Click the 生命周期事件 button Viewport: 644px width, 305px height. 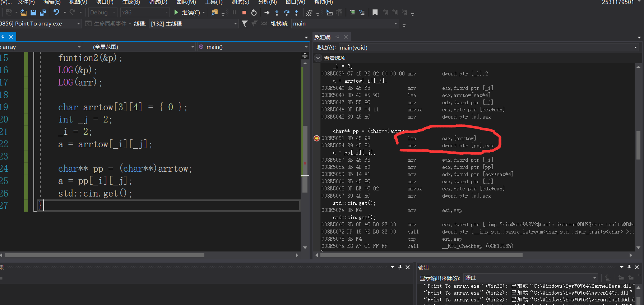coord(107,24)
